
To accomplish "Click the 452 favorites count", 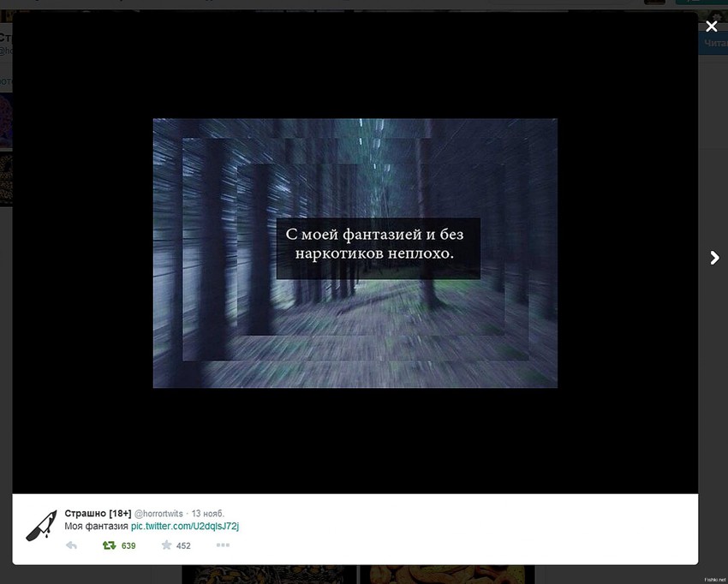I will click(183, 545).
